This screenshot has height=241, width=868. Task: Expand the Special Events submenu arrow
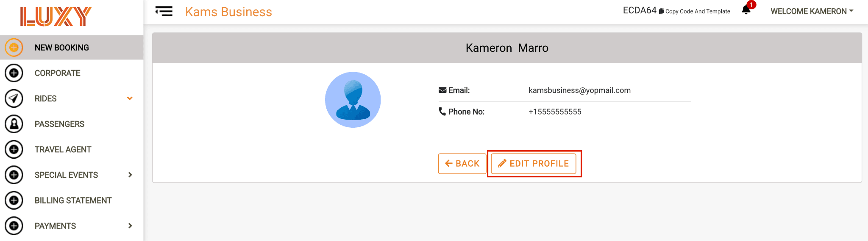click(130, 175)
